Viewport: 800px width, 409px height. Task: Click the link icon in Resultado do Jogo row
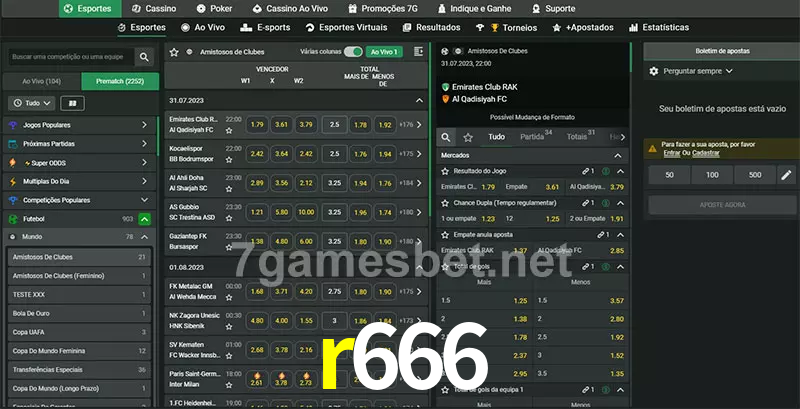[x=588, y=171]
